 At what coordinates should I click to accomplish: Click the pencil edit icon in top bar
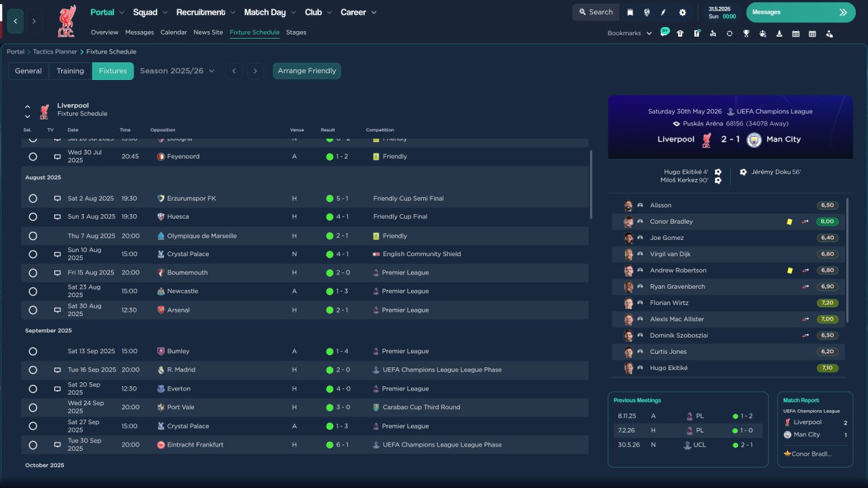663,12
